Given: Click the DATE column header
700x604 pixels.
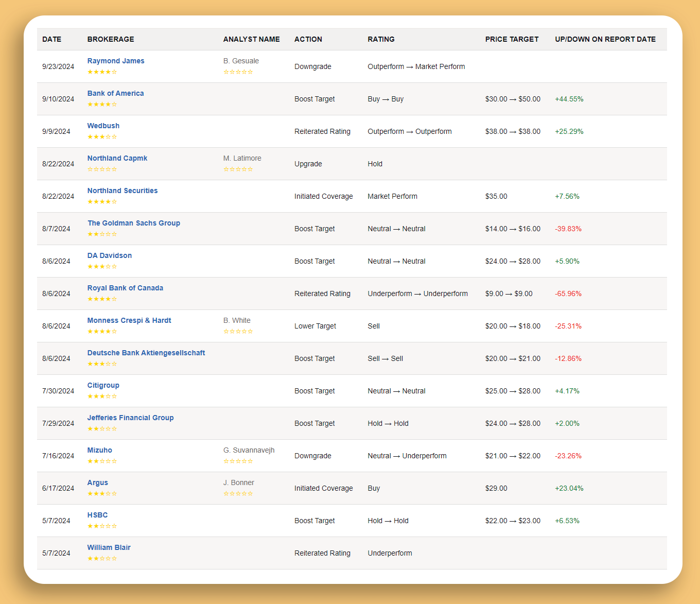Looking at the screenshot, I should [x=52, y=39].
